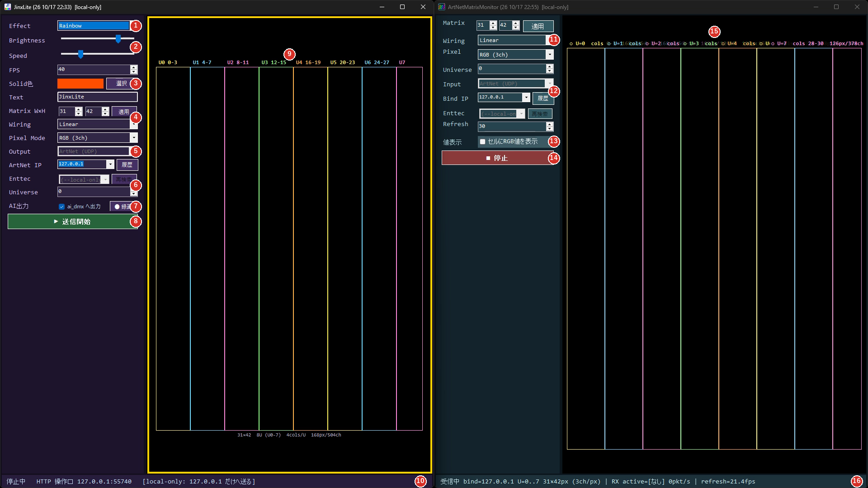This screenshot has width=868, height=488.
Task: Click the 録画 record button in AI出力 row
Action: pos(123,206)
